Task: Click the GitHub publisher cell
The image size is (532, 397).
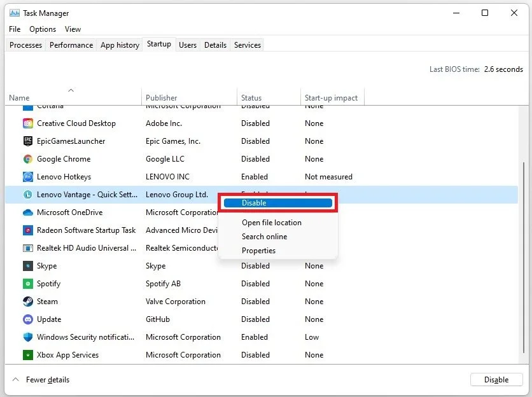Action: [157, 319]
